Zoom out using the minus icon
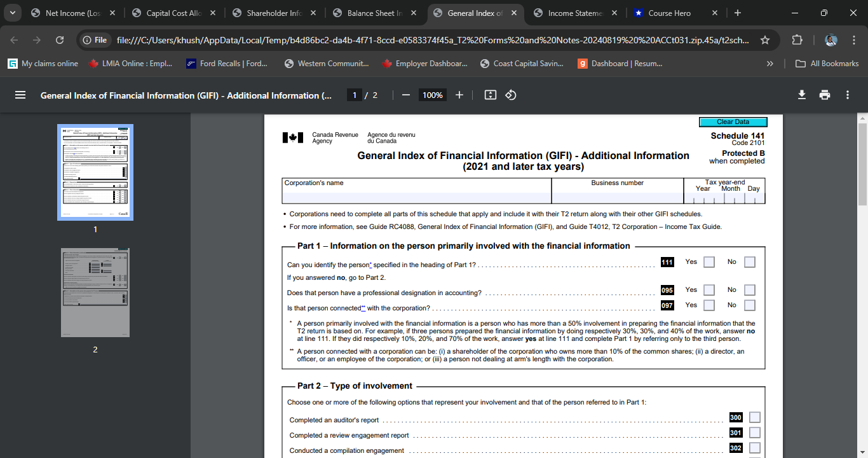The width and height of the screenshot is (868, 458). point(406,94)
